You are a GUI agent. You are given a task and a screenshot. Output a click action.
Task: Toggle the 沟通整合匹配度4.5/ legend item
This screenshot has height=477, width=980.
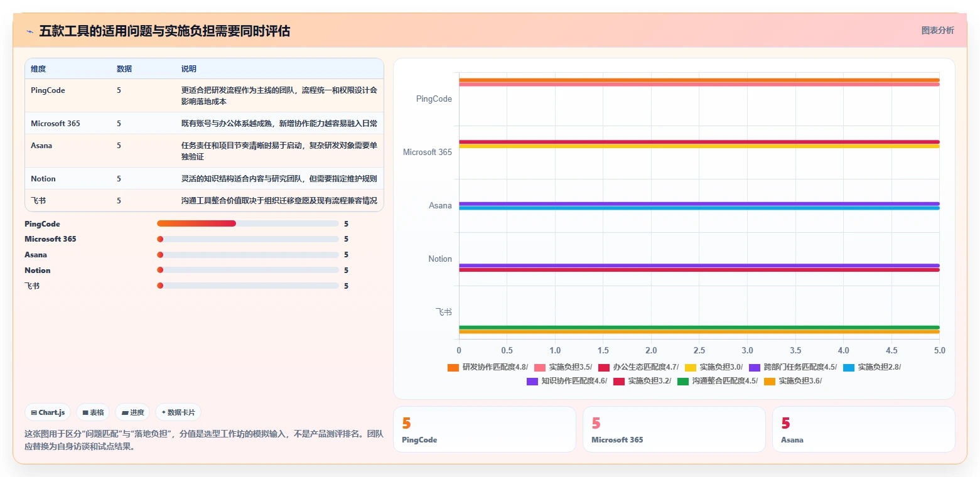coord(718,381)
